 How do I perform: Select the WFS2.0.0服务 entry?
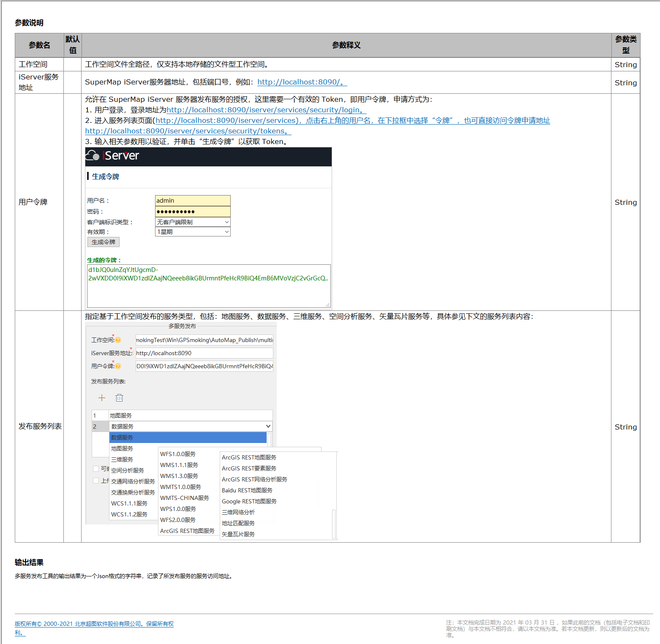[x=178, y=520]
